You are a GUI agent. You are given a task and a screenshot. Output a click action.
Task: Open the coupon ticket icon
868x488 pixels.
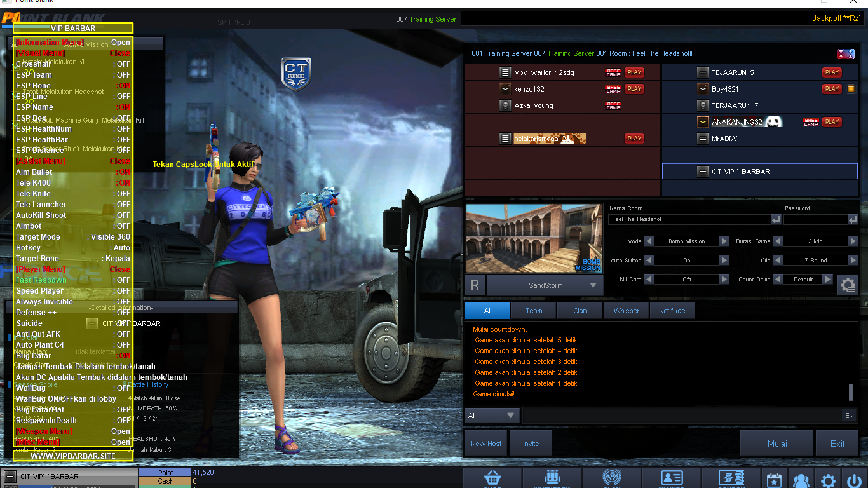pyautogui.click(x=731, y=478)
